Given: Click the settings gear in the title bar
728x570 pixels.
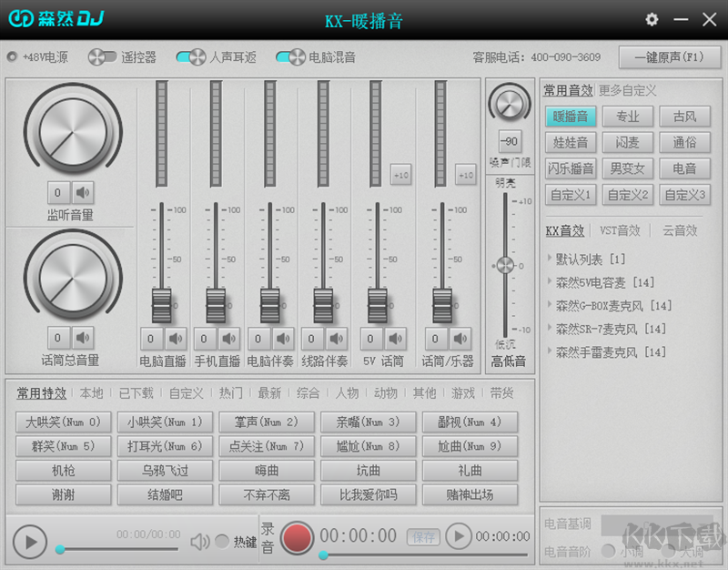Looking at the screenshot, I should pyautogui.click(x=652, y=19).
